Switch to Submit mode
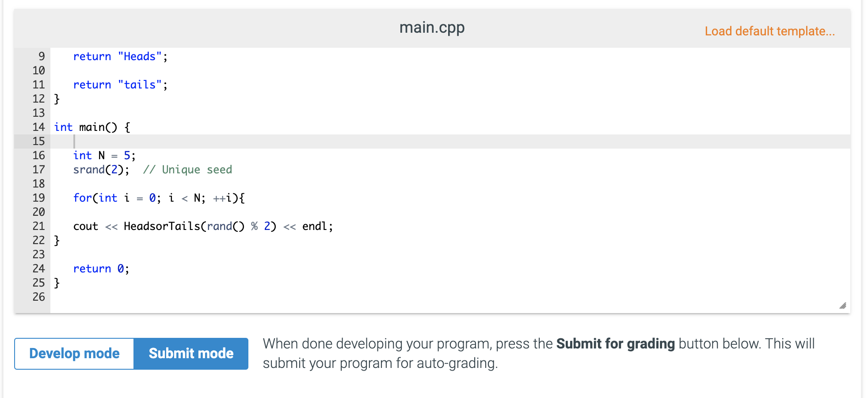Screen dimensions: 868x398 click(191, 353)
